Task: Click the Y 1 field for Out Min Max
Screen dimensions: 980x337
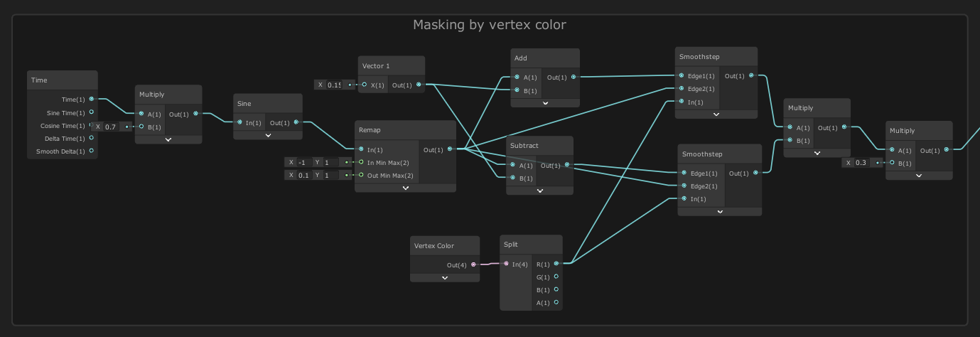Action: click(x=332, y=175)
